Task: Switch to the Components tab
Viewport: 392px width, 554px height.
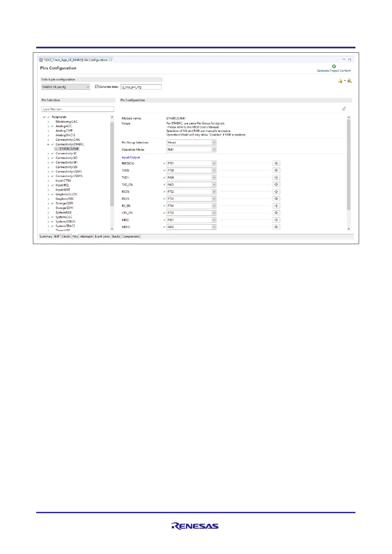Action: [x=131, y=237]
